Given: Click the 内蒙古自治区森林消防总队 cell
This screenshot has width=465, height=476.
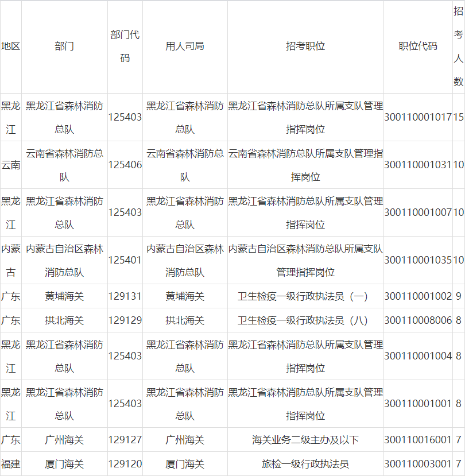Looking at the screenshot, I should 63,261.
